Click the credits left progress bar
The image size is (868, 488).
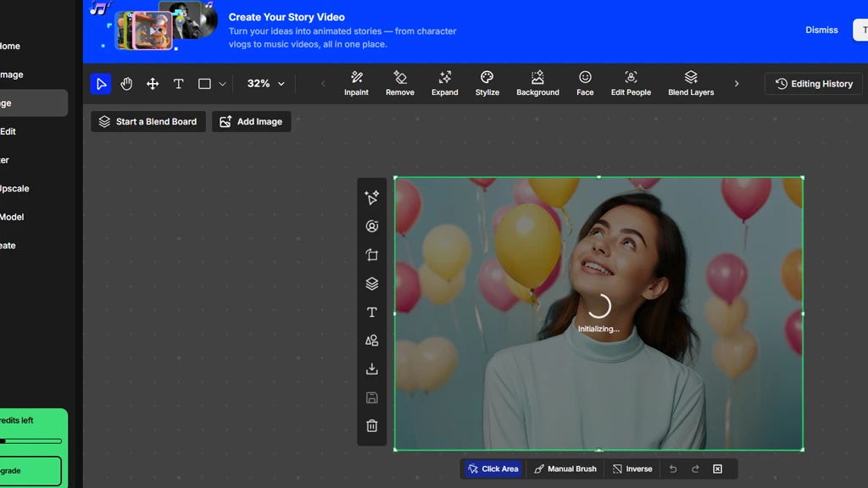pos(31,441)
